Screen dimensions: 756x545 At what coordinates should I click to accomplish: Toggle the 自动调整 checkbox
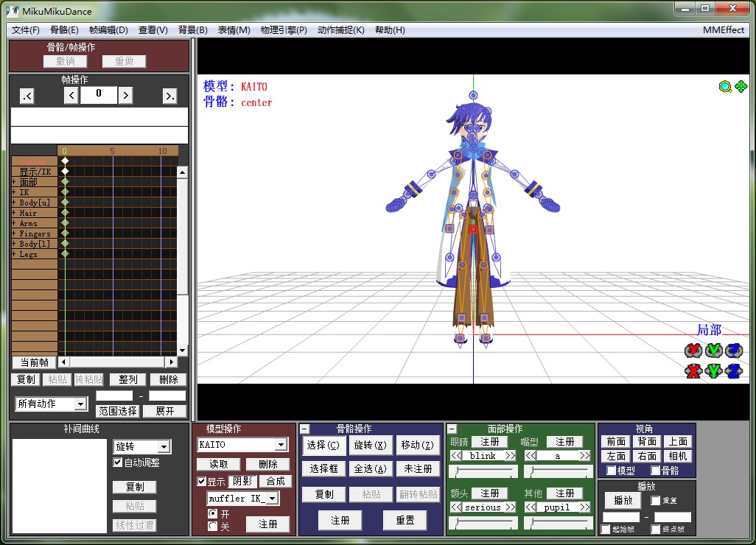pyautogui.click(x=118, y=462)
